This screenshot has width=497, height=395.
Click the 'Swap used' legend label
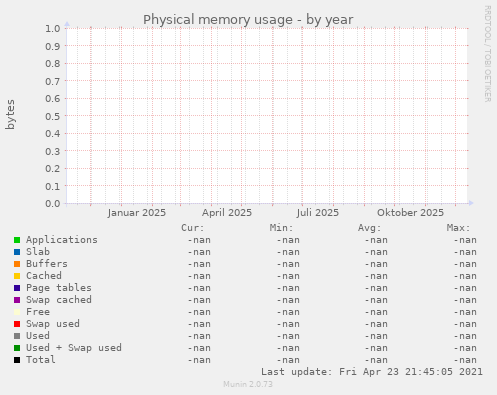click(53, 324)
